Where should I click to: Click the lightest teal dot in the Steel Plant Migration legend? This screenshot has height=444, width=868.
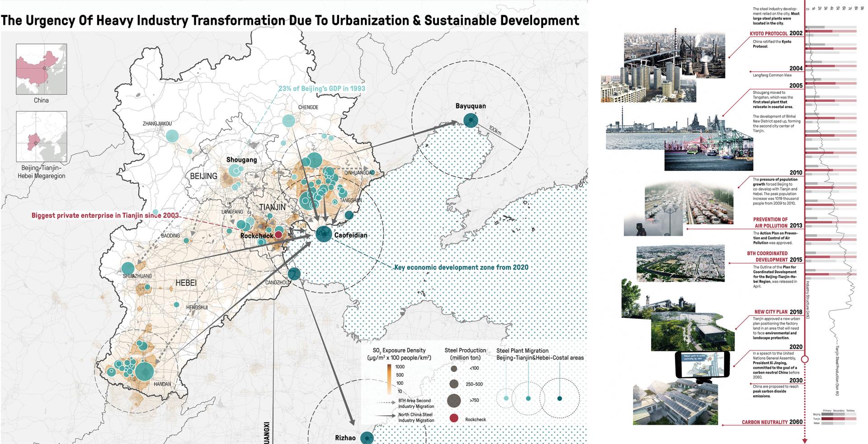pyautogui.click(x=506, y=398)
